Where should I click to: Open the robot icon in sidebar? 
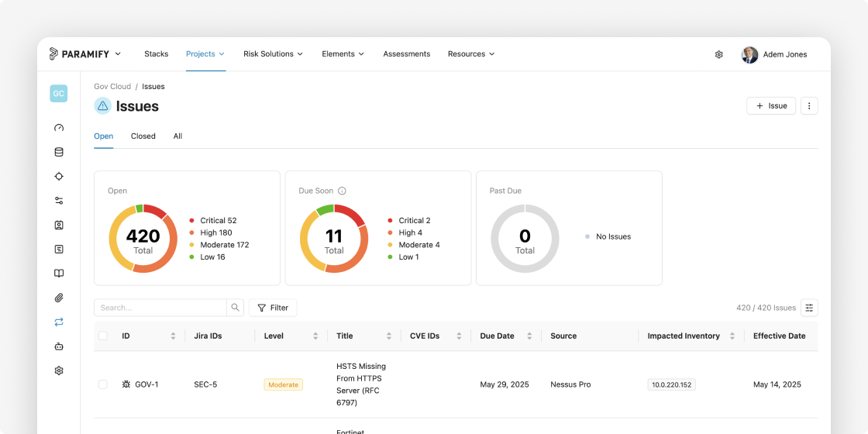(x=59, y=346)
